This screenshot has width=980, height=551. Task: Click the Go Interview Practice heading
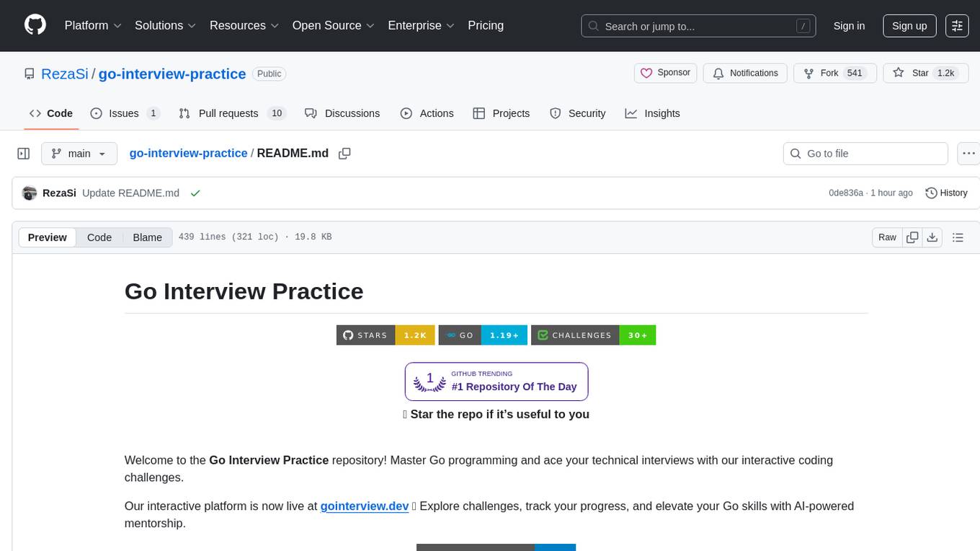[x=244, y=291]
